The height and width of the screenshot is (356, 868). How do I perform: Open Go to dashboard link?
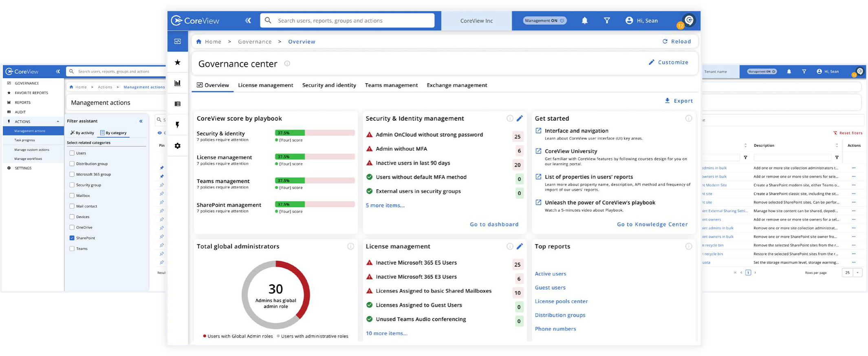click(x=494, y=224)
